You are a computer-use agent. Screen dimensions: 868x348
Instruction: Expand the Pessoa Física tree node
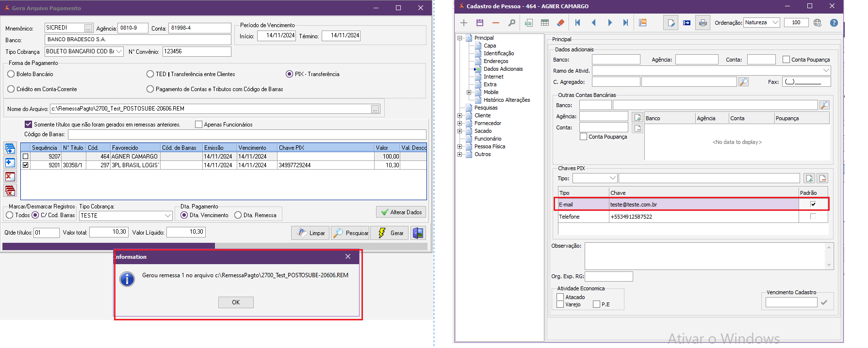pyautogui.click(x=459, y=146)
